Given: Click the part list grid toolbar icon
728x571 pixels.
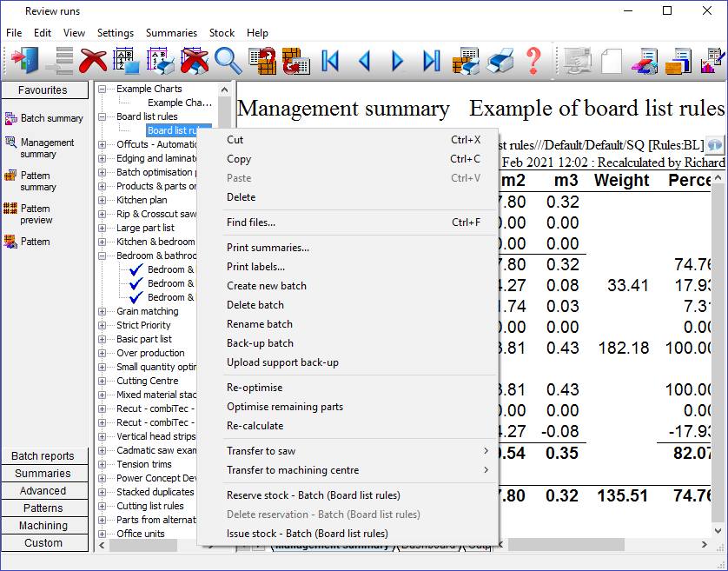Looking at the screenshot, I should point(127,60).
